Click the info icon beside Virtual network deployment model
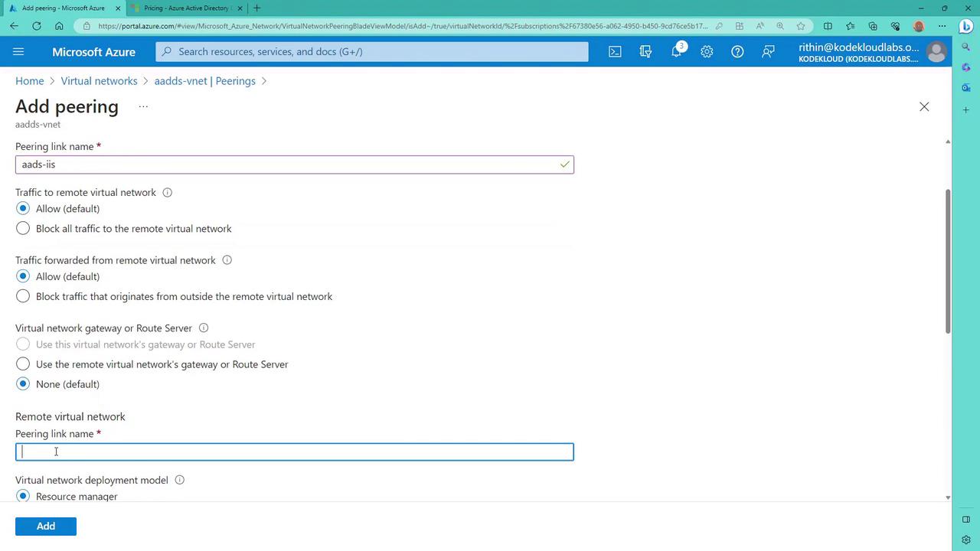 [x=179, y=481]
